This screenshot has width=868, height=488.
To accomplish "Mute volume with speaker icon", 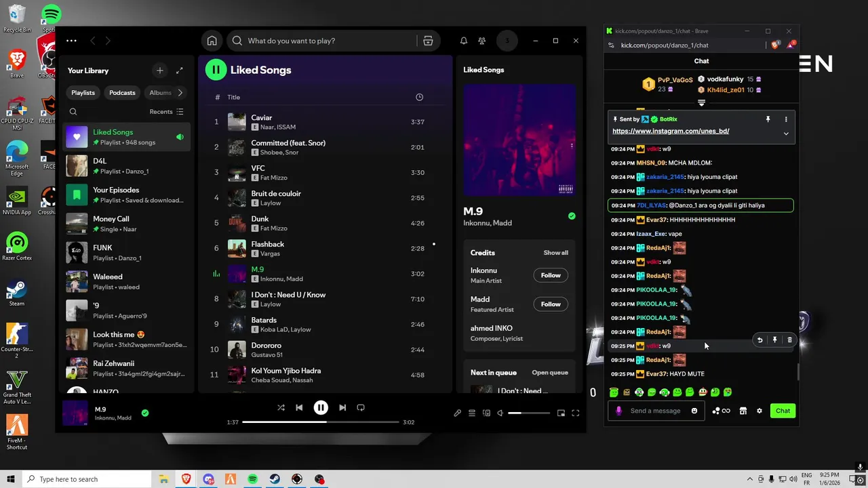I will (500, 413).
